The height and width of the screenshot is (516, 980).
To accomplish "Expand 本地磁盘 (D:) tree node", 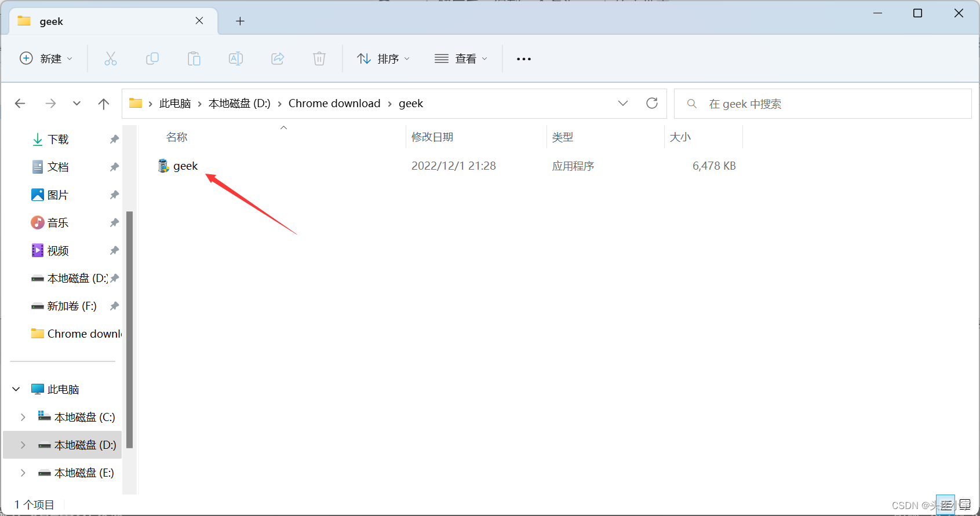I will click(23, 445).
